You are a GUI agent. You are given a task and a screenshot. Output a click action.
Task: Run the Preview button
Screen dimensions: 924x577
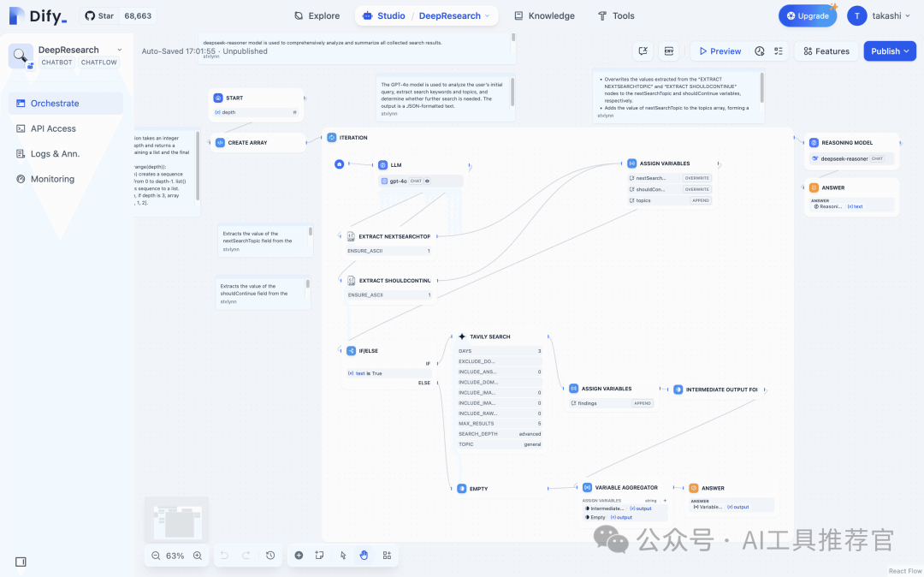point(720,51)
